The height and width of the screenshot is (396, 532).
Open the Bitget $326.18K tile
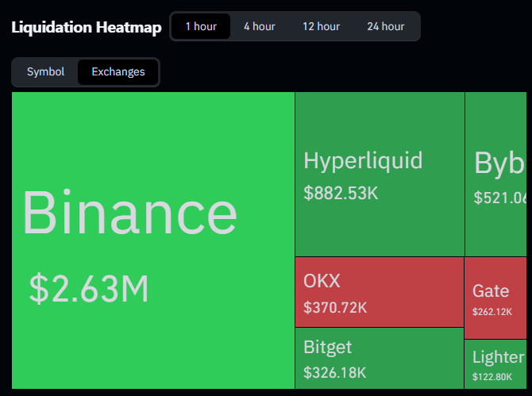(x=380, y=359)
